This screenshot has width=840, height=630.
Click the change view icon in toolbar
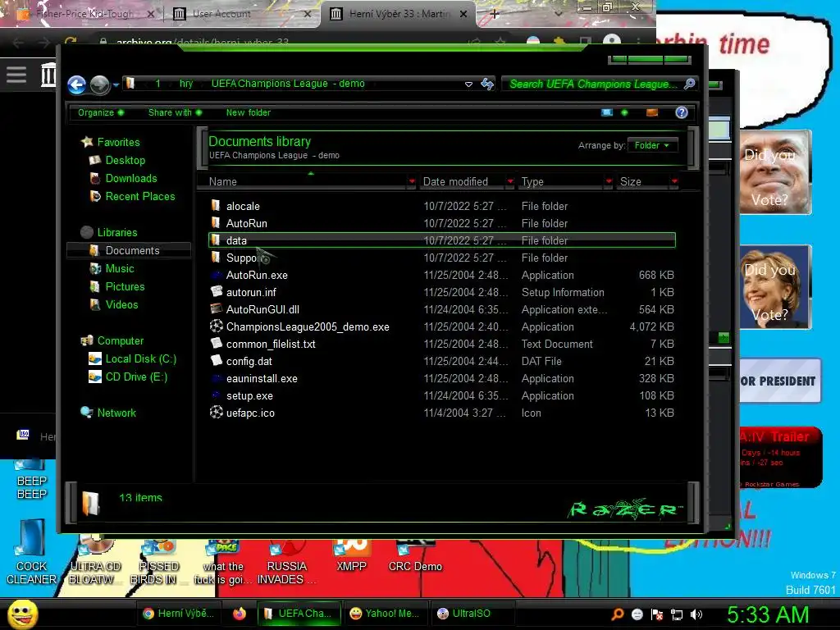pyautogui.click(x=607, y=112)
